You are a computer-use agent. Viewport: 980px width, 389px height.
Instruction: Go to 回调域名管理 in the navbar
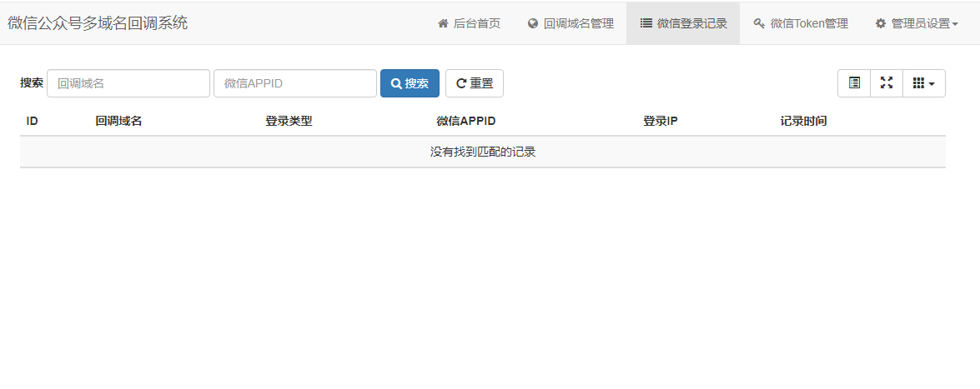click(x=570, y=23)
